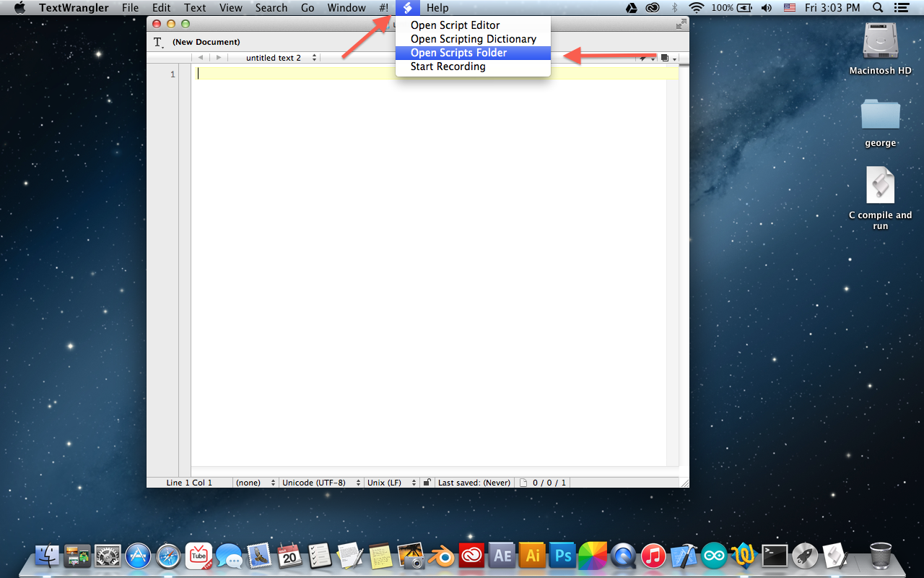
Task: Launch After Effects from the dock
Action: (x=502, y=556)
